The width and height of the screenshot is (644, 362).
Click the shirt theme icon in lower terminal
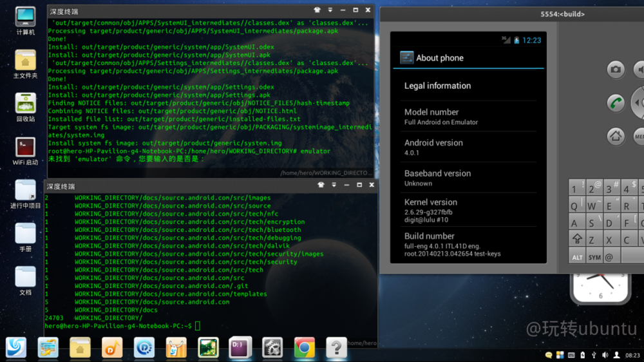(x=321, y=185)
